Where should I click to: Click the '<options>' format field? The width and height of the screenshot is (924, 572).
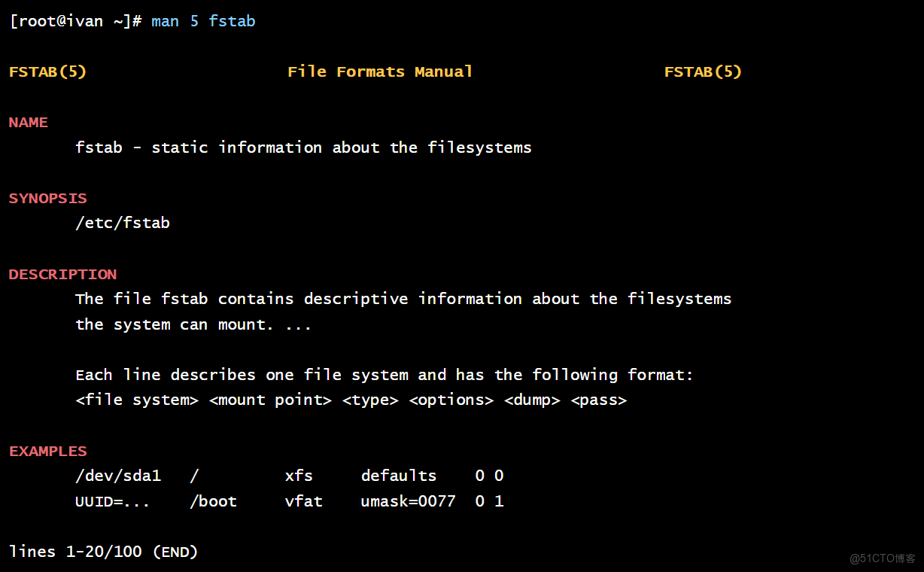click(451, 400)
